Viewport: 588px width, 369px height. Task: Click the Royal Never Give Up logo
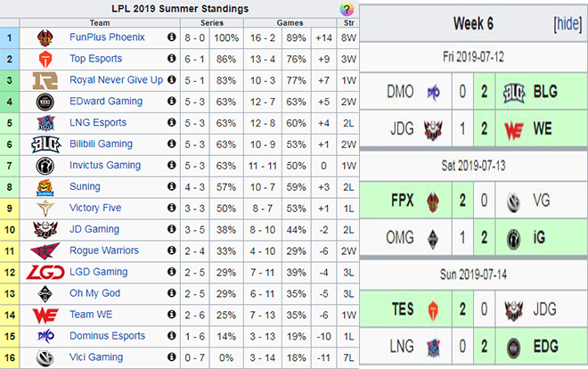[45, 80]
